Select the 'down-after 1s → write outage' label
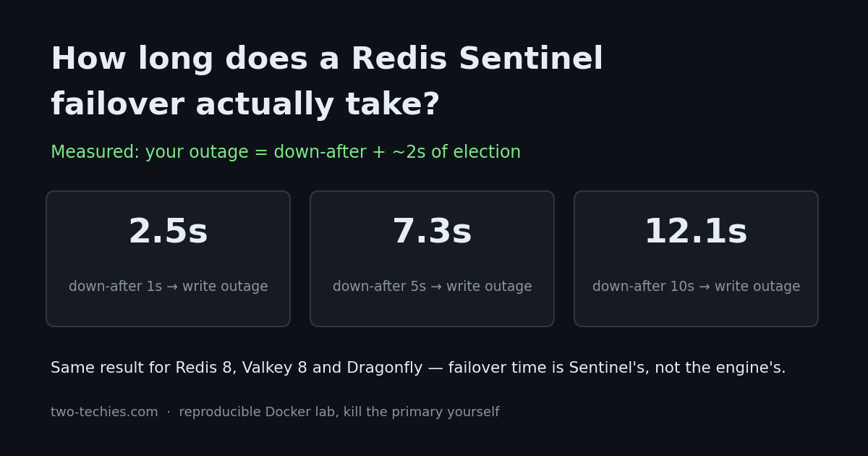Screen dimensions: 868x456 tap(168, 287)
